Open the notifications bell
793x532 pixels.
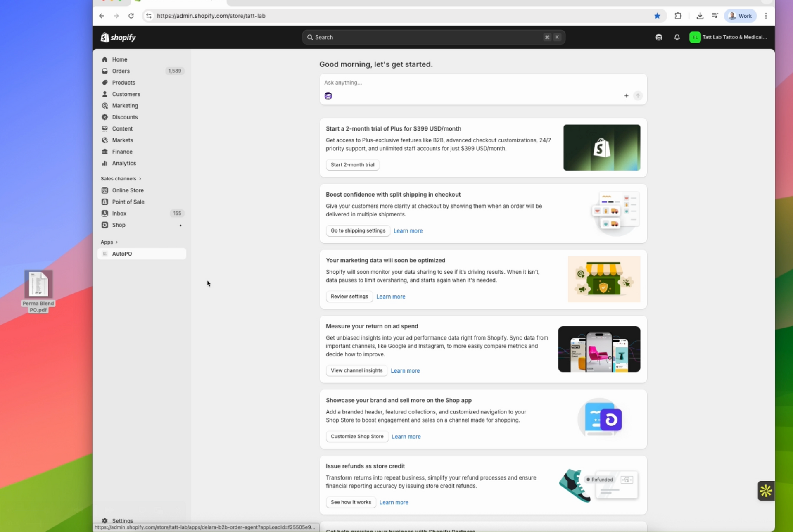pyautogui.click(x=677, y=37)
